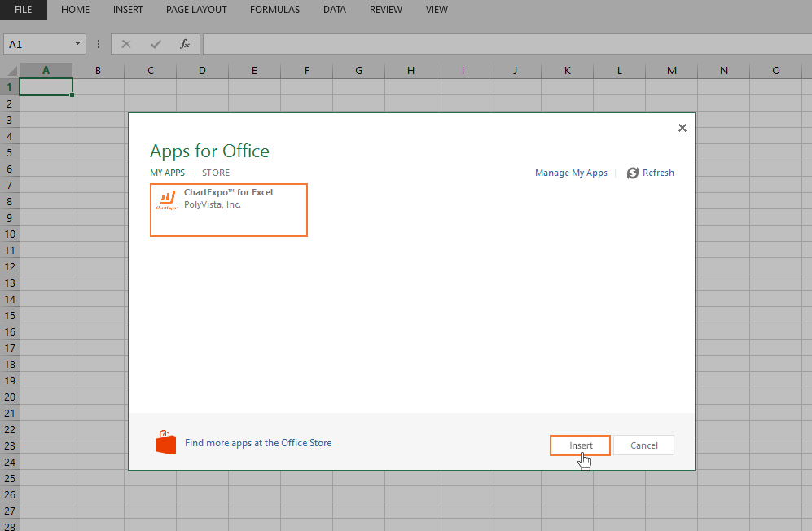Open the FILE ribbon tab
Viewport: 812px width, 531px height.
tap(24, 9)
